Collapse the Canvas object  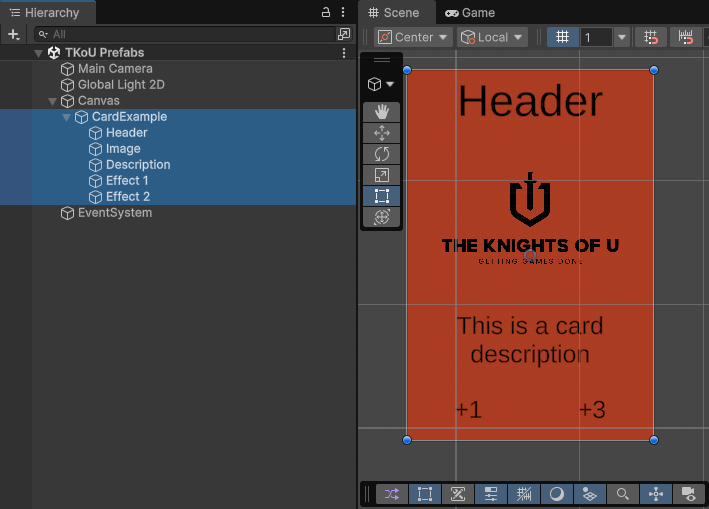(x=52, y=101)
